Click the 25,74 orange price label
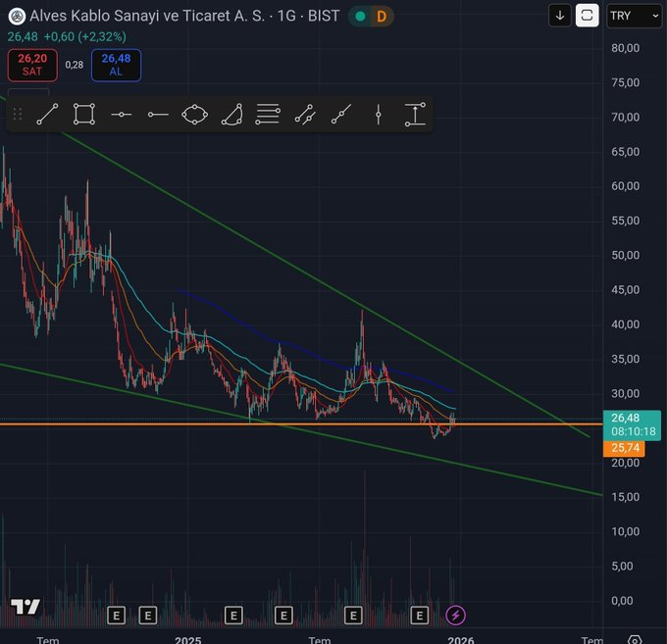Viewport: 667px width, 644px height. [x=624, y=448]
